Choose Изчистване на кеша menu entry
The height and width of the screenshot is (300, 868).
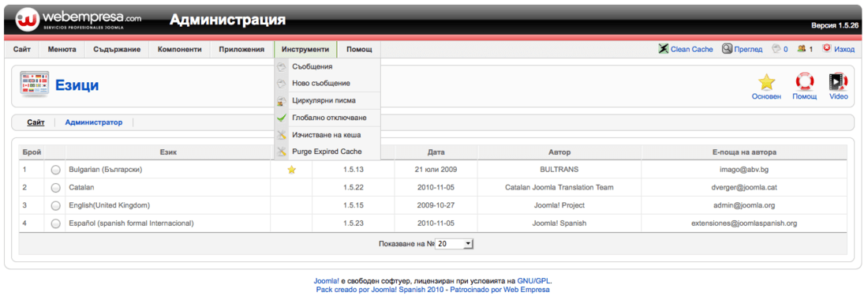327,135
